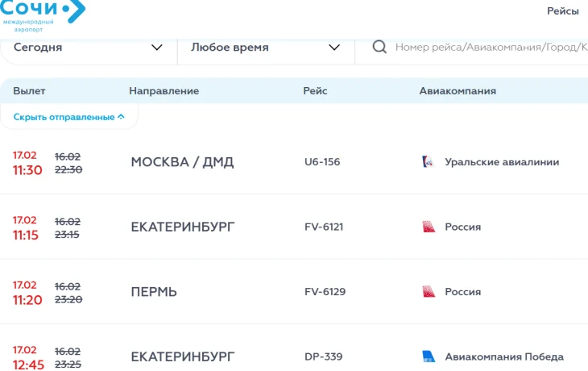Click Россия name in the FV-6121 row

[463, 227]
